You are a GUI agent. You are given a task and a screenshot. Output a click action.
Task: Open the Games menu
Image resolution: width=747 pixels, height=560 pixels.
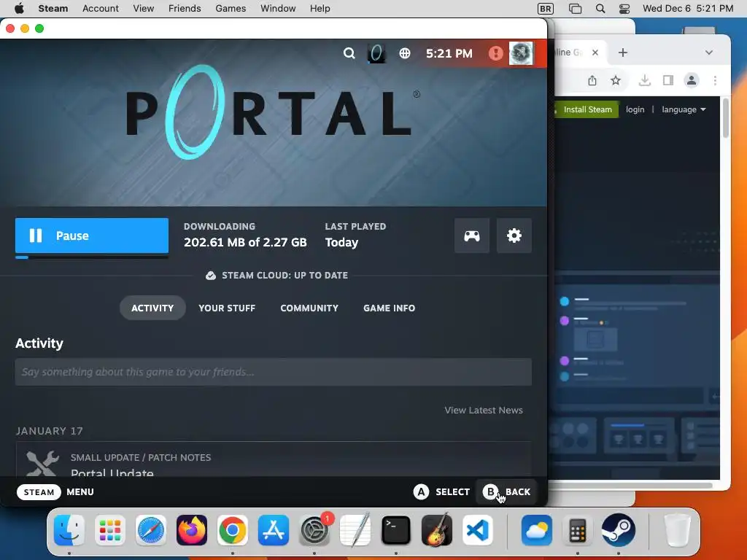pos(231,9)
